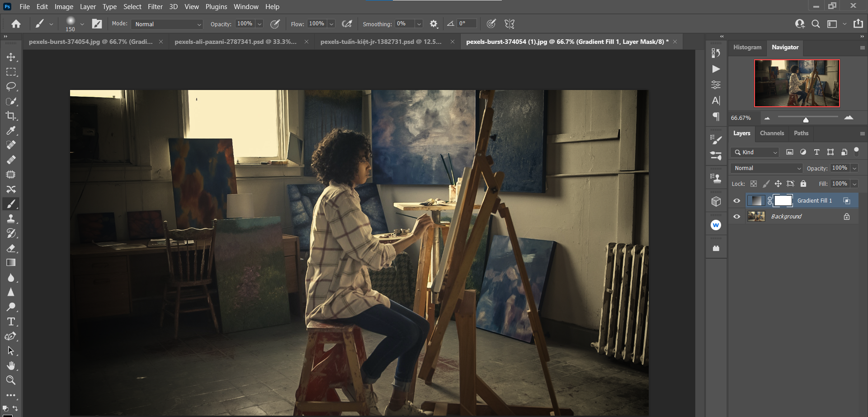Expand the brush Opacity slider arrow
Image resolution: width=868 pixels, height=417 pixels.
(x=260, y=24)
